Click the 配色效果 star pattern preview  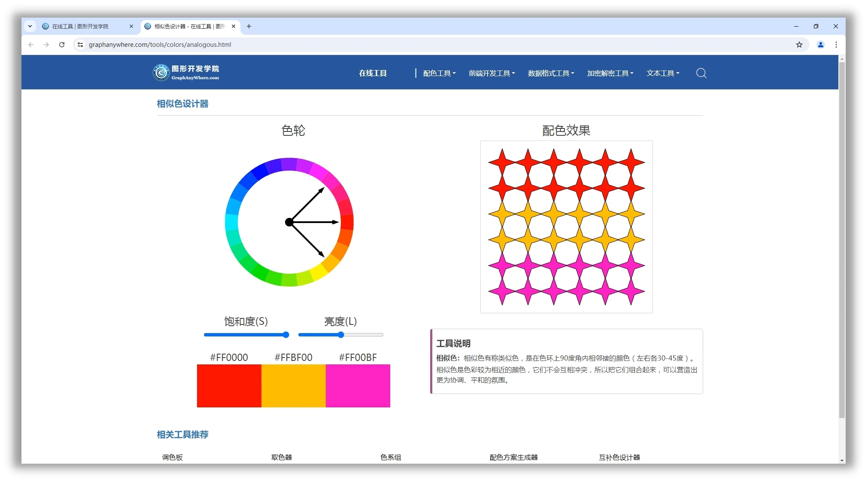(x=566, y=227)
